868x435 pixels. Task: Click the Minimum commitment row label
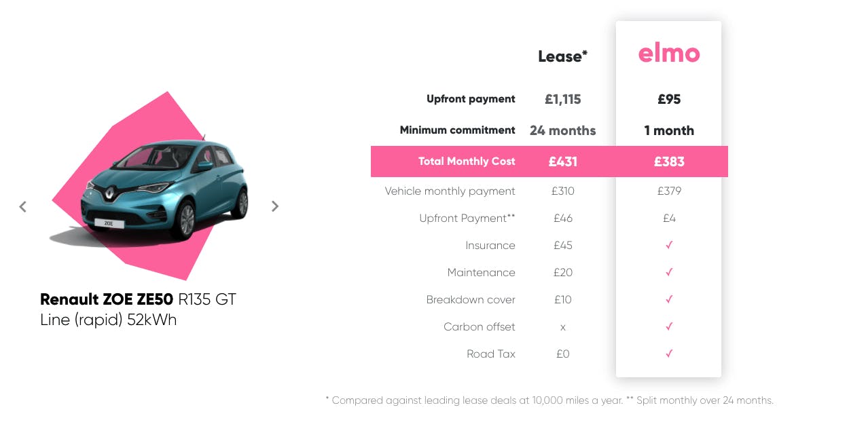(458, 130)
